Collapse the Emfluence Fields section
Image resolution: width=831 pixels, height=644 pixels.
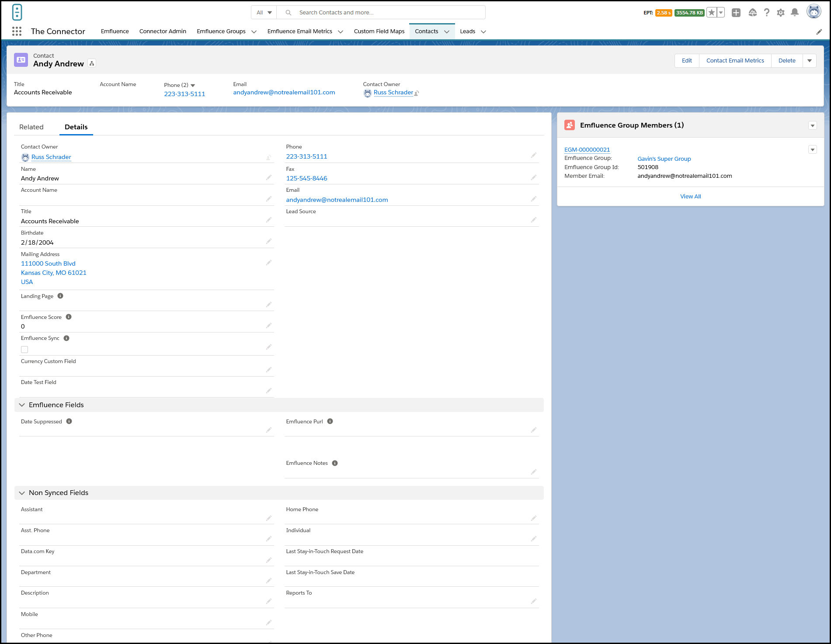click(x=22, y=405)
